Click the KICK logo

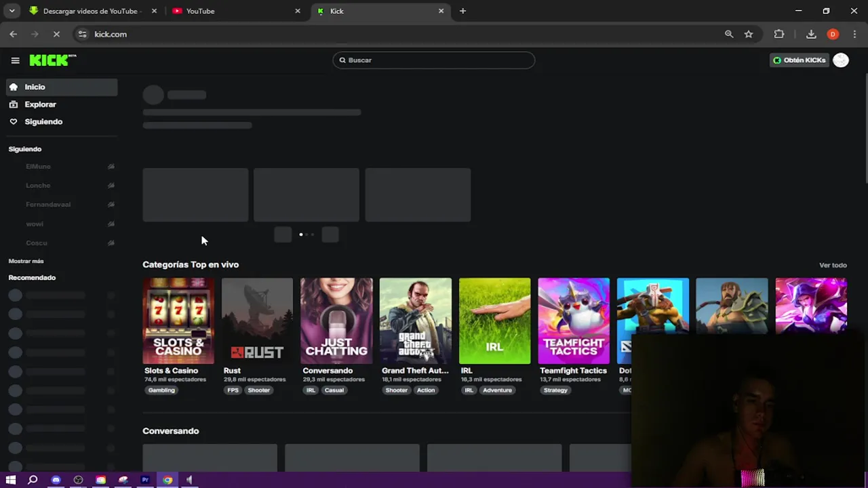52,60
